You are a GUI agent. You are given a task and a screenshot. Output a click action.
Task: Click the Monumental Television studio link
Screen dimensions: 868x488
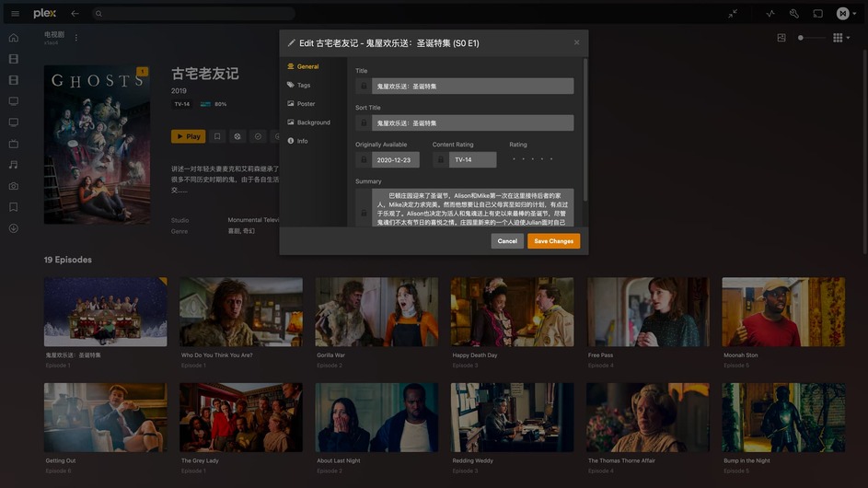(x=253, y=220)
